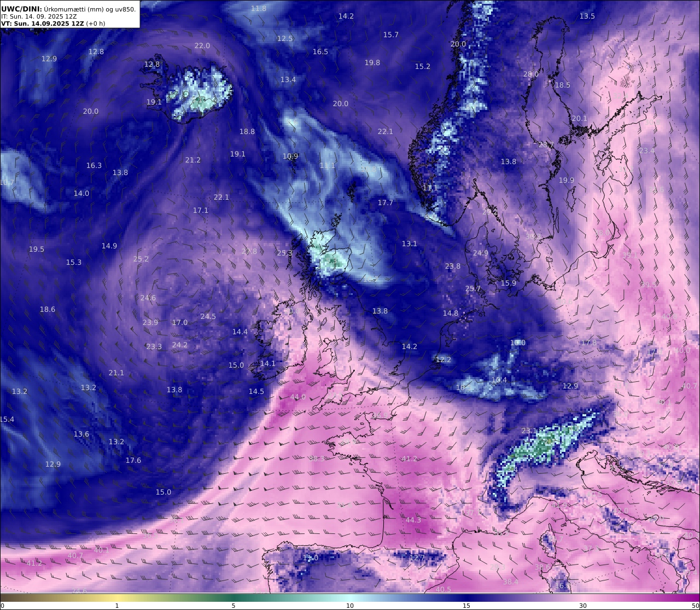This screenshot has height=610, width=700.
Task: Click the UWC/DINI title text
Action: 21,9
